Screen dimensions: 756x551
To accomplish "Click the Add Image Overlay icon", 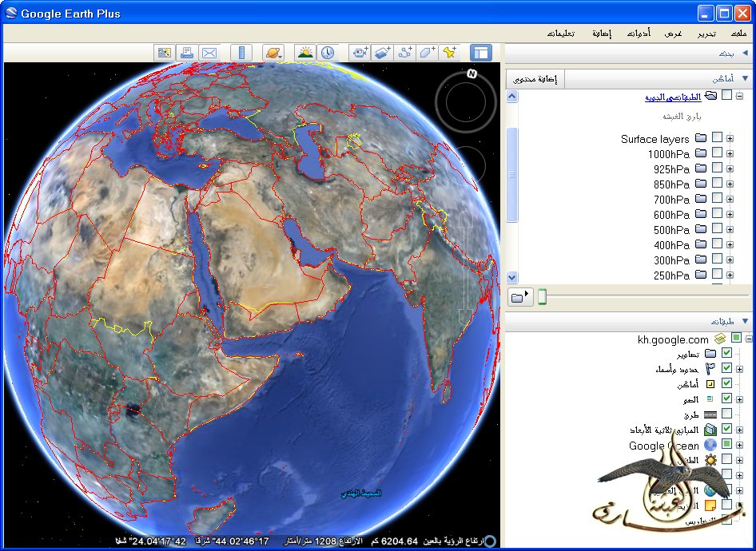I will pyautogui.click(x=382, y=53).
